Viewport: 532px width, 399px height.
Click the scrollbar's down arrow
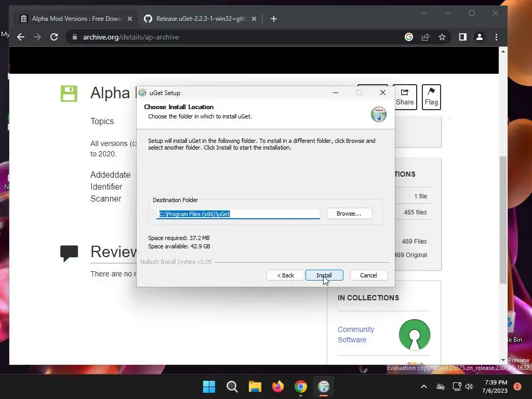(503, 360)
